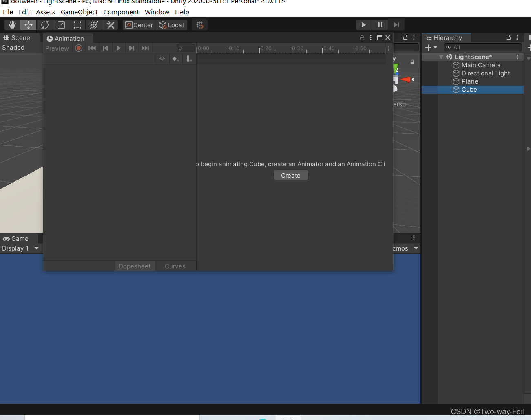The height and width of the screenshot is (420, 531).
Task: Open the Hierarchy panel options menu
Action: [x=517, y=37]
